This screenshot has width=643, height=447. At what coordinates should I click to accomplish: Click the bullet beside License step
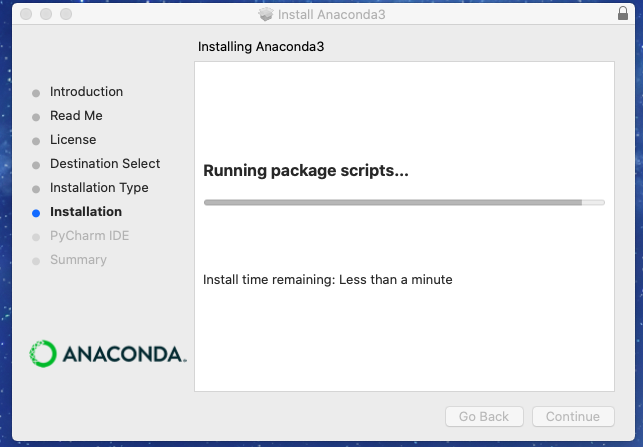pos(36,141)
